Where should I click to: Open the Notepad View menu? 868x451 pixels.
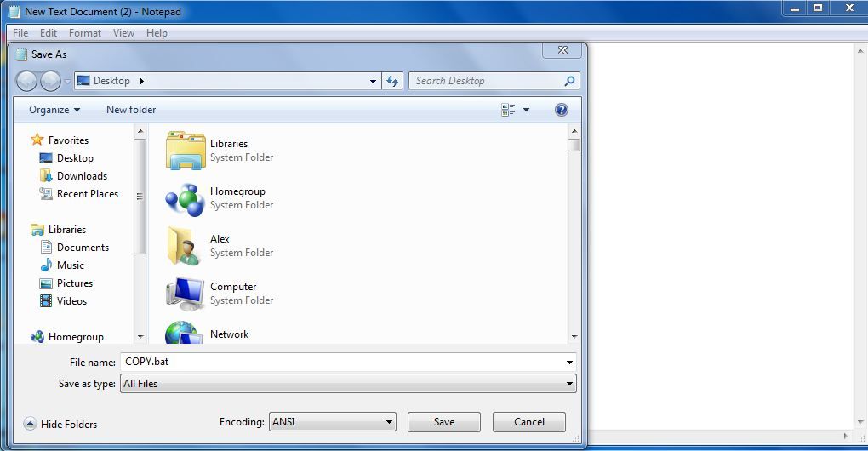pyautogui.click(x=123, y=33)
